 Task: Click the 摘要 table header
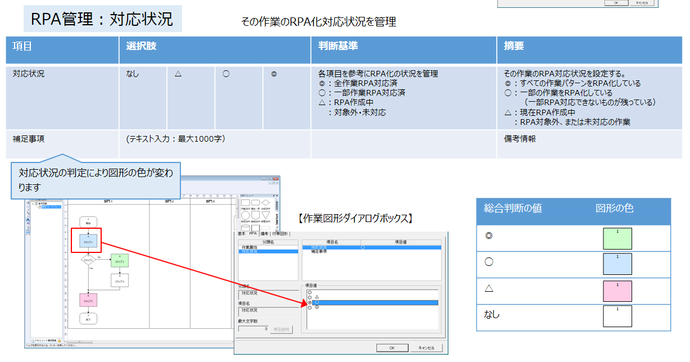pyautogui.click(x=590, y=50)
